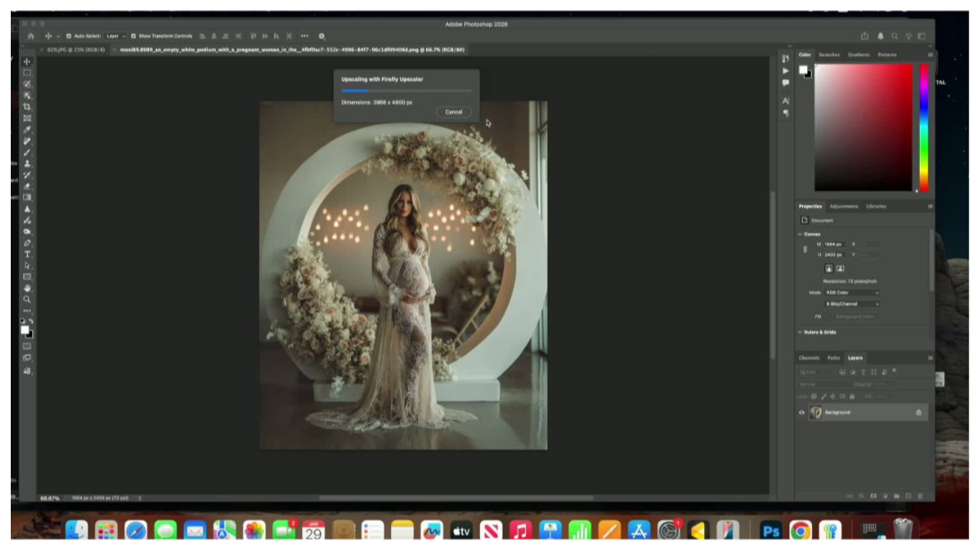Select the Crop tool in the toolbar

[27, 107]
